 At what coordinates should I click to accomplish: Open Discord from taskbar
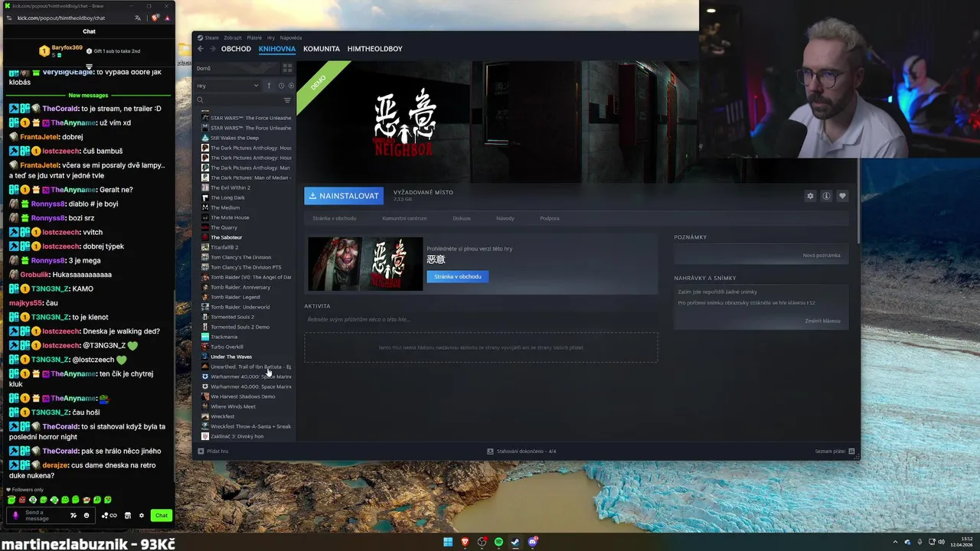pos(533,542)
